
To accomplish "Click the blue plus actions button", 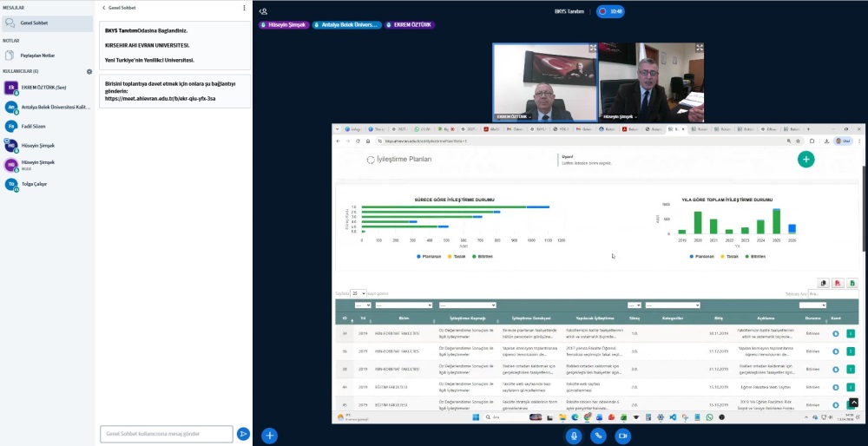I will 270,435.
